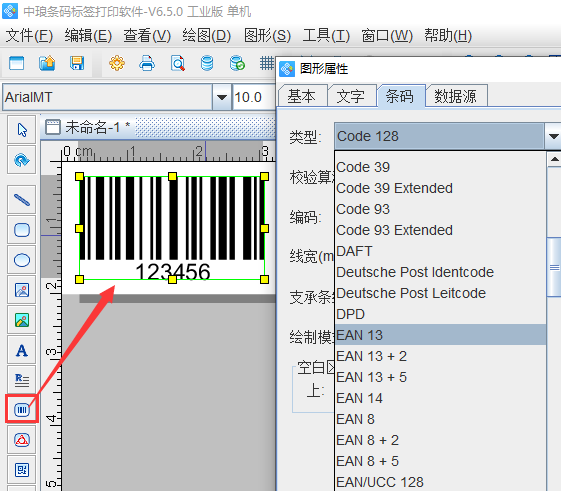Select the 未命名-1 document tab

pos(88,127)
